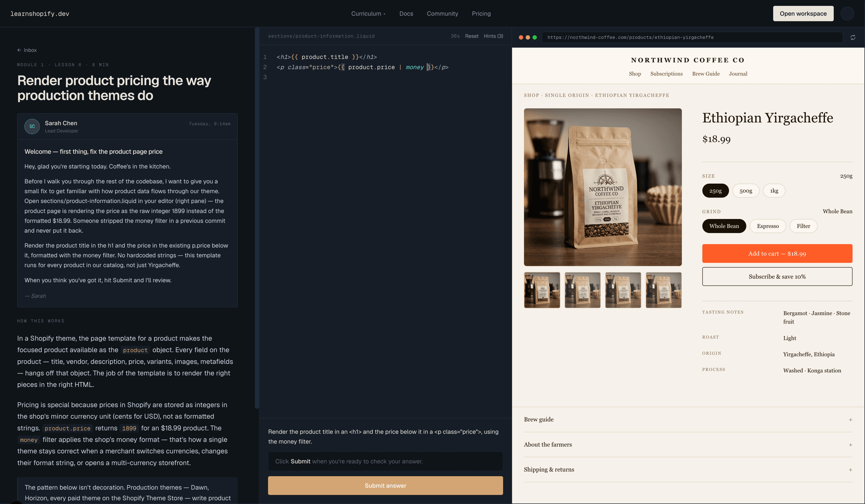This screenshot has height=504, width=865.
Task: Select the 500g size option
Action: [746, 191]
